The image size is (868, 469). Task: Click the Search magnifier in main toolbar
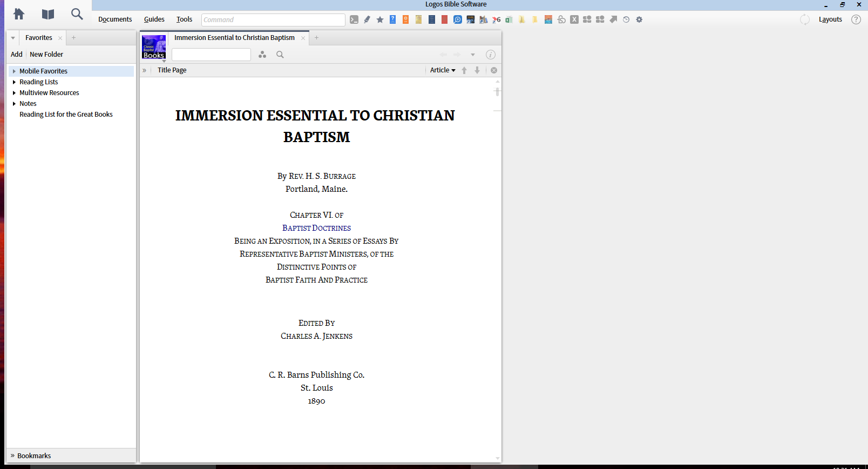coord(77,14)
